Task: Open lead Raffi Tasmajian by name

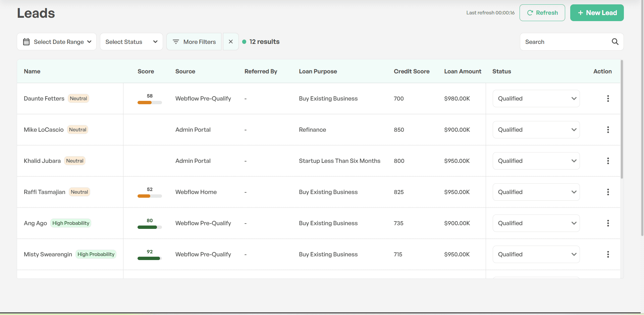Action: point(45,192)
